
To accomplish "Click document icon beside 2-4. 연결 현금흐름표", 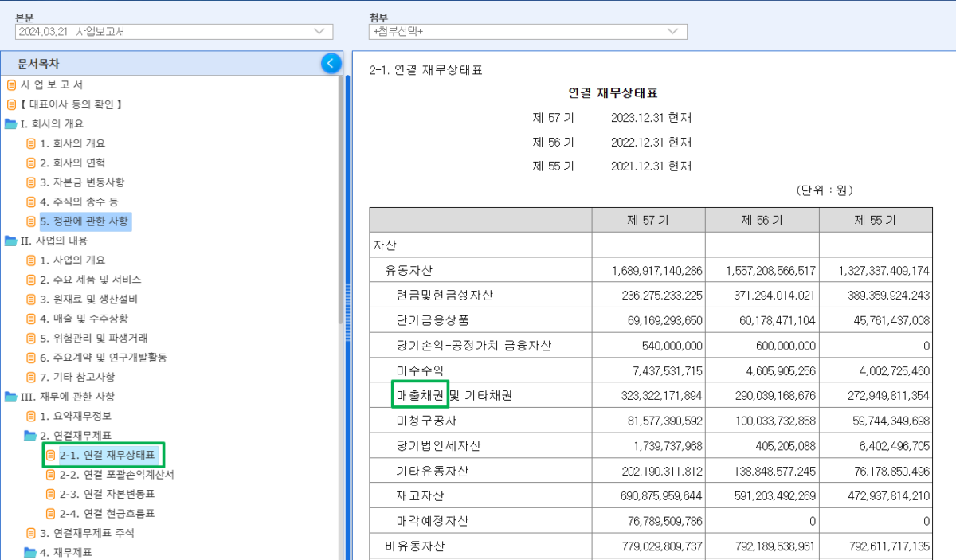I will pyautogui.click(x=50, y=514).
